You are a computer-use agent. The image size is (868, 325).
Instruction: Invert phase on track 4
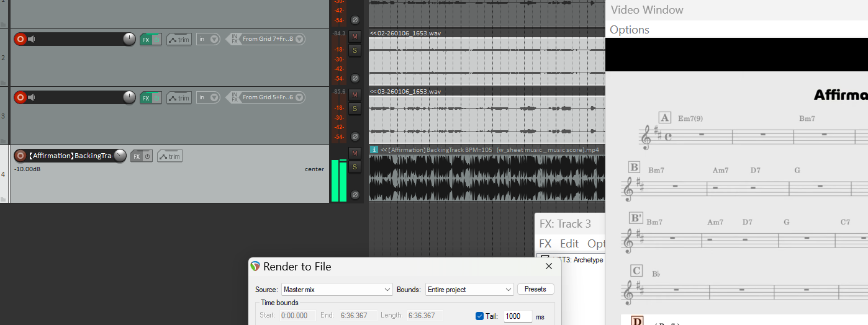coord(355,195)
